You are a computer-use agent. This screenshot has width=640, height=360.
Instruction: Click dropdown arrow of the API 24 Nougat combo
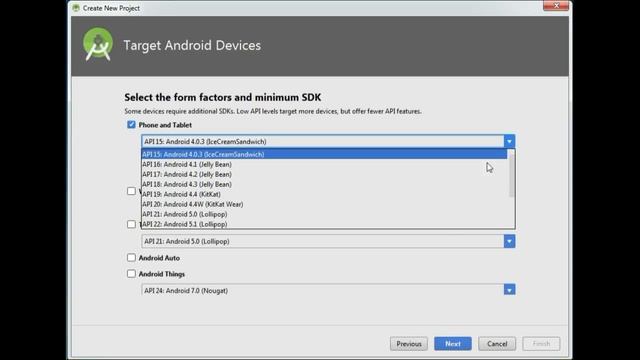(x=509, y=290)
